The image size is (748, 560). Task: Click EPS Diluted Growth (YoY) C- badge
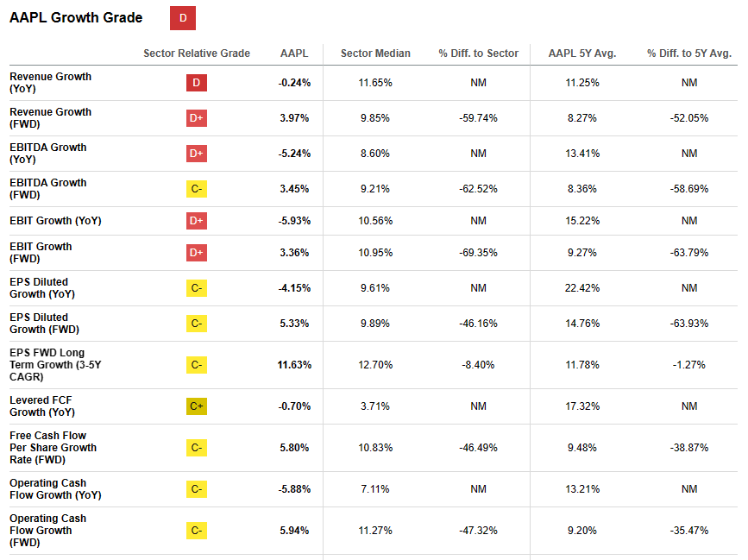pos(197,288)
